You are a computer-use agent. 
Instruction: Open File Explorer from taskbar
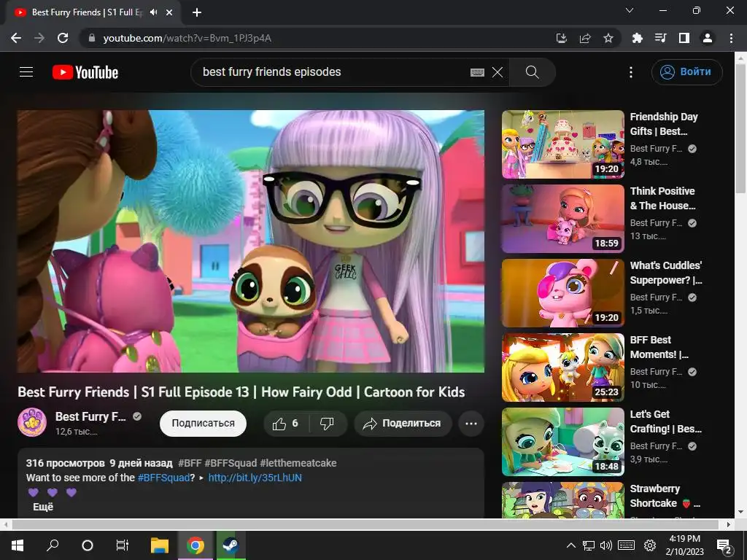(160, 545)
